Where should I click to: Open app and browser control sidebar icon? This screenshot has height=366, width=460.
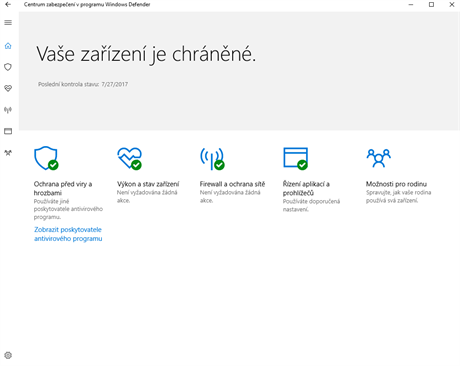pyautogui.click(x=8, y=131)
